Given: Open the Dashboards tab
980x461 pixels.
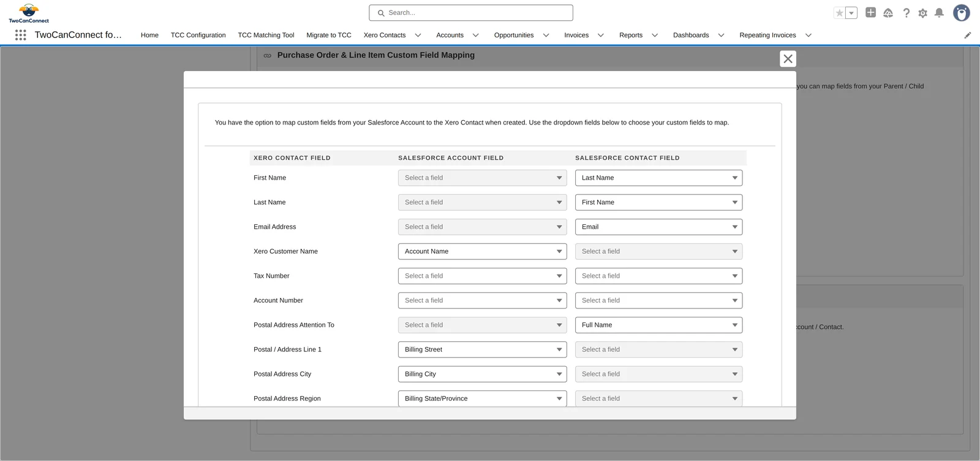Looking at the screenshot, I should 691,36.
